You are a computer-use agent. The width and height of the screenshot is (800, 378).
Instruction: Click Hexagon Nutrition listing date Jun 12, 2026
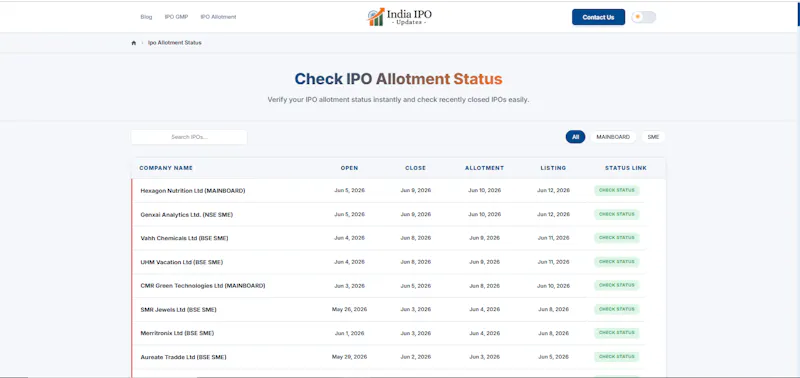point(553,191)
